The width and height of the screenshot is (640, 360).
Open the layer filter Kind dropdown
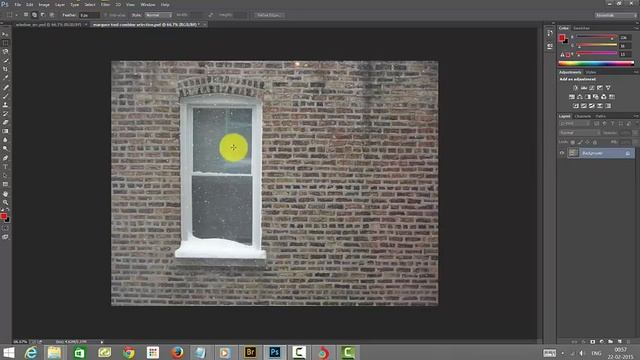(574, 124)
